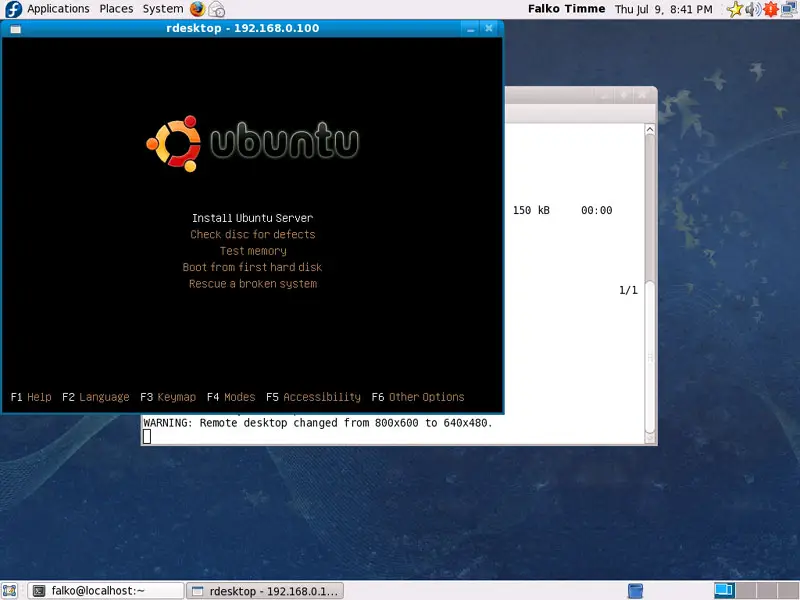Open the Places menu
Image resolution: width=800 pixels, height=600 pixels.
(x=116, y=9)
